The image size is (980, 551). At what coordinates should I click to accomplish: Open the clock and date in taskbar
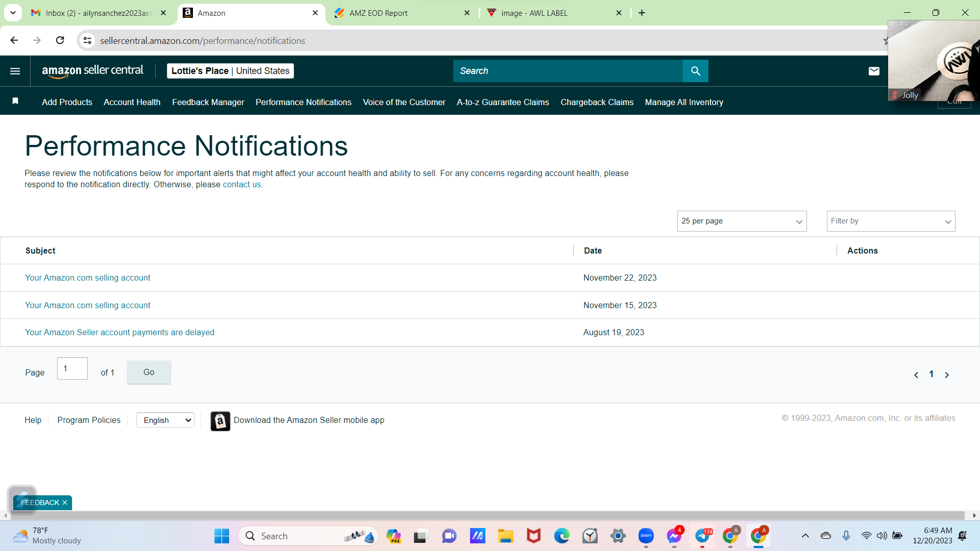pos(933,536)
